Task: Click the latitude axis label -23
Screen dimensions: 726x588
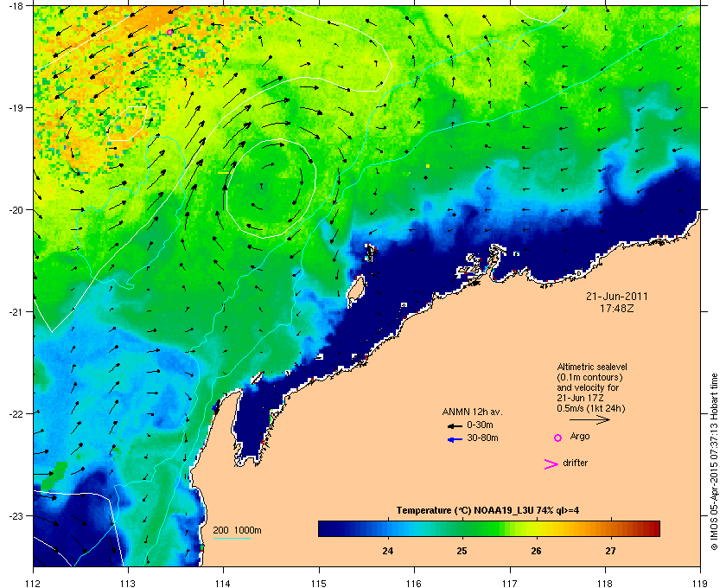Action: [x=16, y=515]
